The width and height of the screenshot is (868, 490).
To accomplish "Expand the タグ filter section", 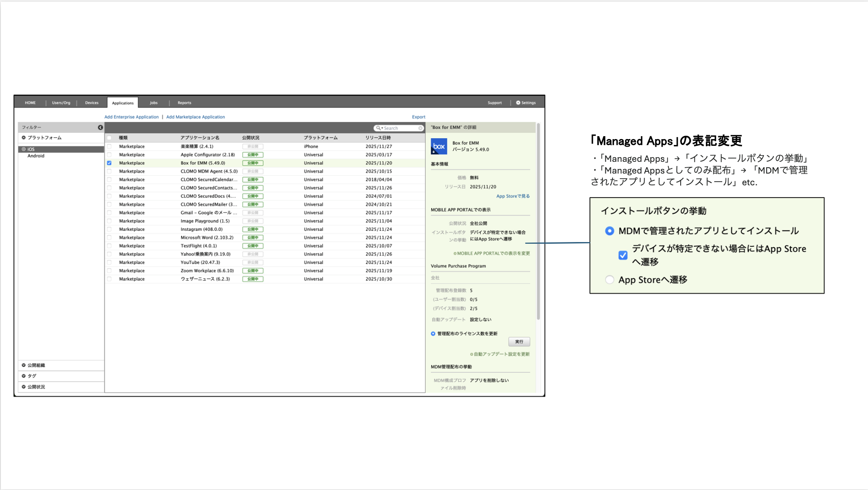I will (x=24, y=376).
